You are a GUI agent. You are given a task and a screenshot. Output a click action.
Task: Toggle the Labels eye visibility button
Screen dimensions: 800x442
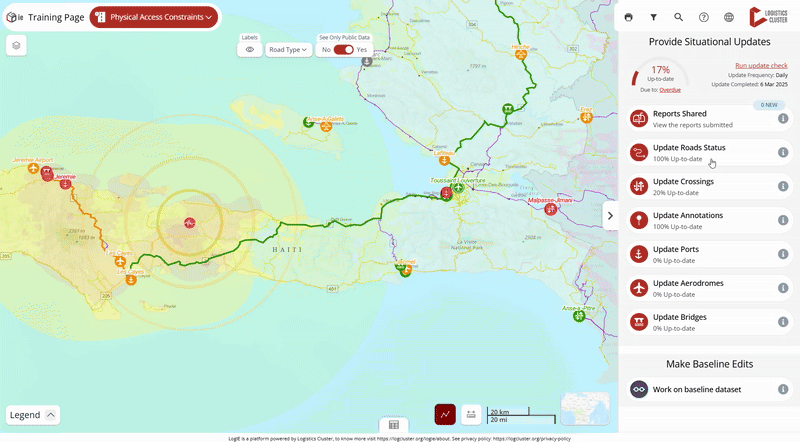point(249,50)
